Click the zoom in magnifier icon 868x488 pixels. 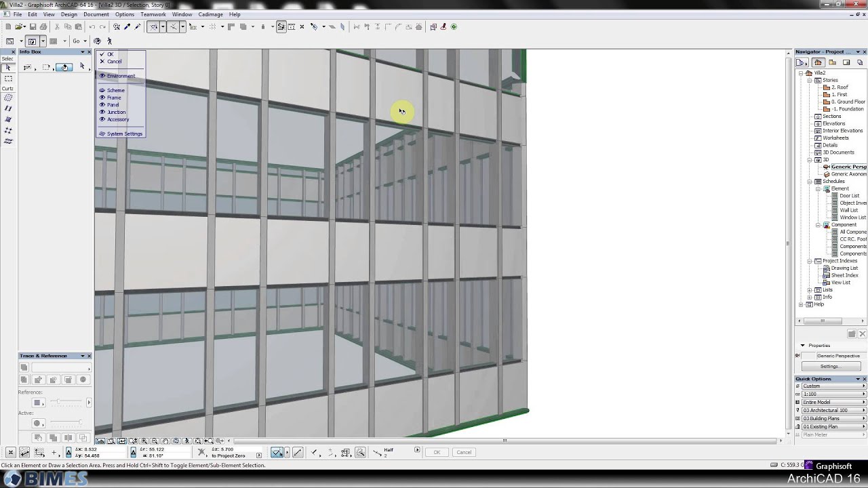(144, 441)
